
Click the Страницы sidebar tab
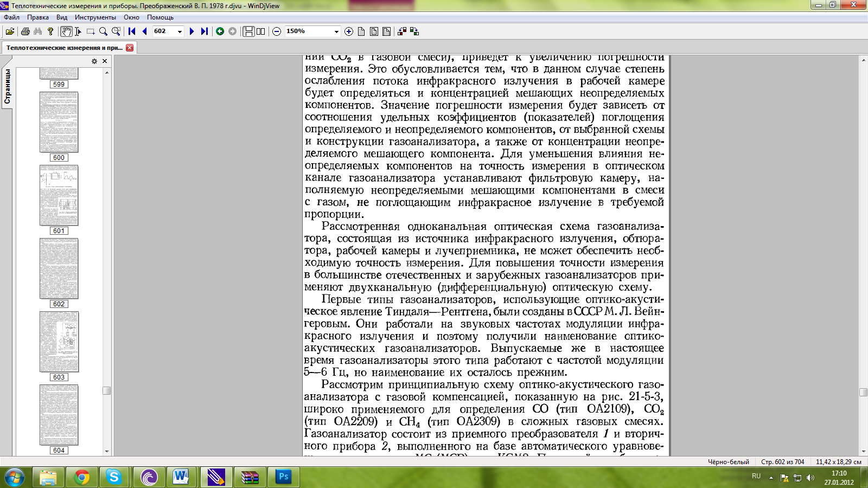point(7,87)
